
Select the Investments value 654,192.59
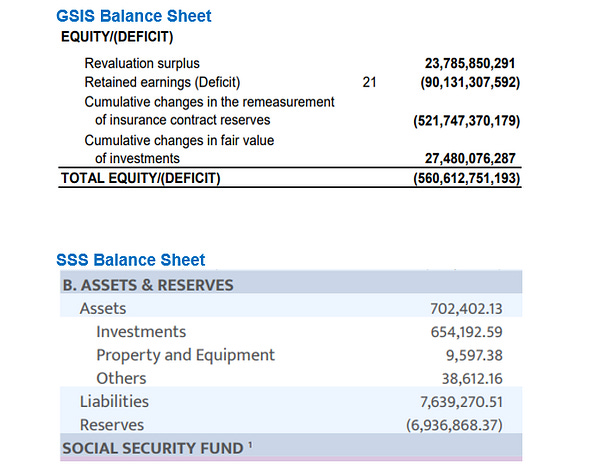[x=466, y=332]
